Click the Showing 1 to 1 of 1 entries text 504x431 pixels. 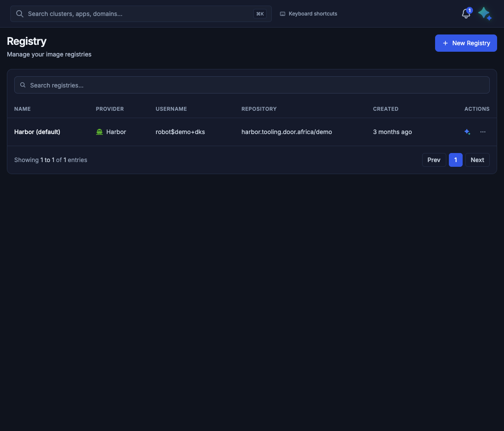pos(50,160)
